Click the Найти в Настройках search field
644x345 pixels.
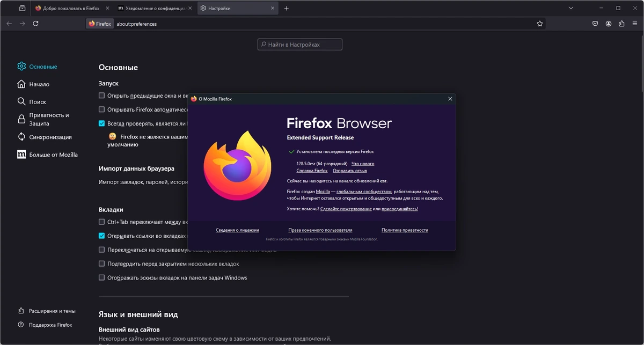click(300, 45)
